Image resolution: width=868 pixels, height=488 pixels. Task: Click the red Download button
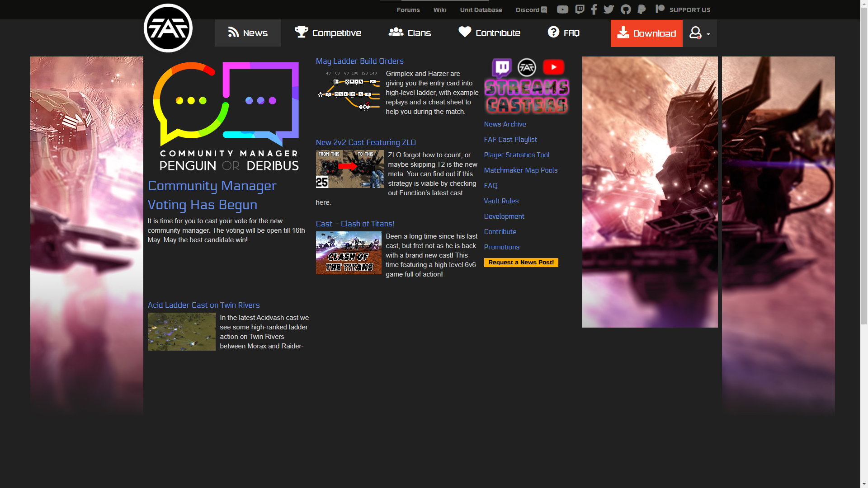[646, 33]
